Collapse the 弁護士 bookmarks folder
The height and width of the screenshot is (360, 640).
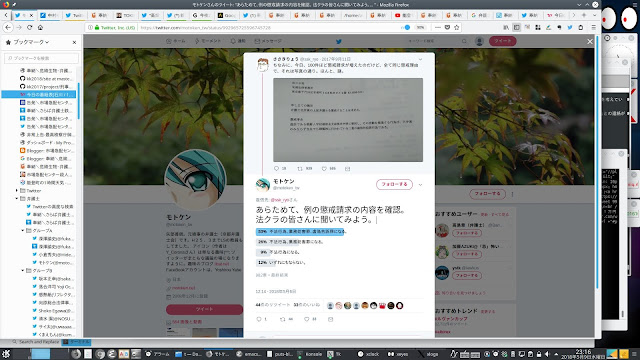pyautogui.click(x=17, y=198)
